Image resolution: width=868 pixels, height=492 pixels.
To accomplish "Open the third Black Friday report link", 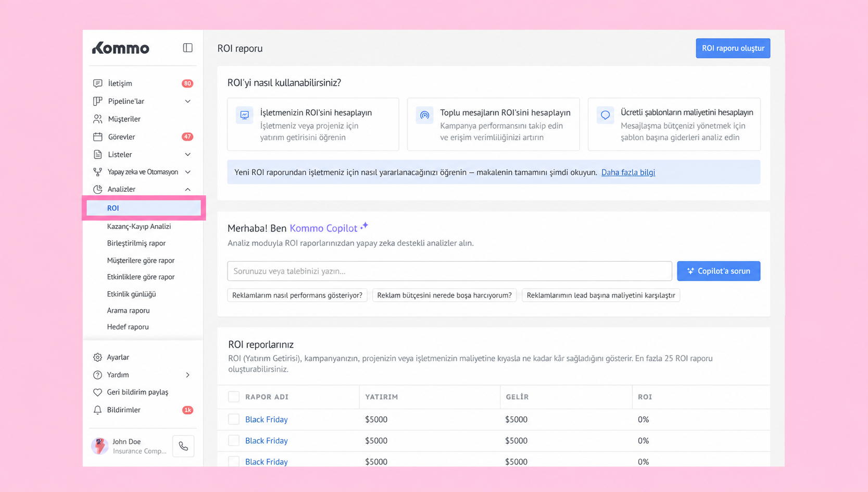I will pos(266,462).
